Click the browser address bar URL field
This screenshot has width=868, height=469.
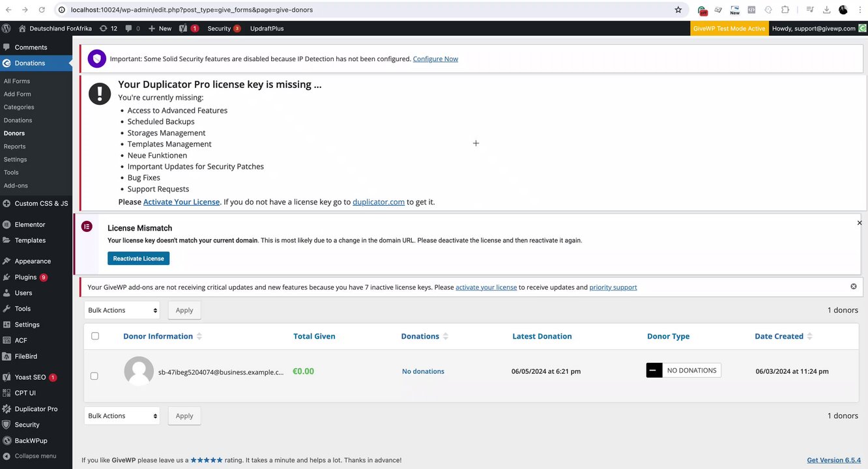pos(365,10)
